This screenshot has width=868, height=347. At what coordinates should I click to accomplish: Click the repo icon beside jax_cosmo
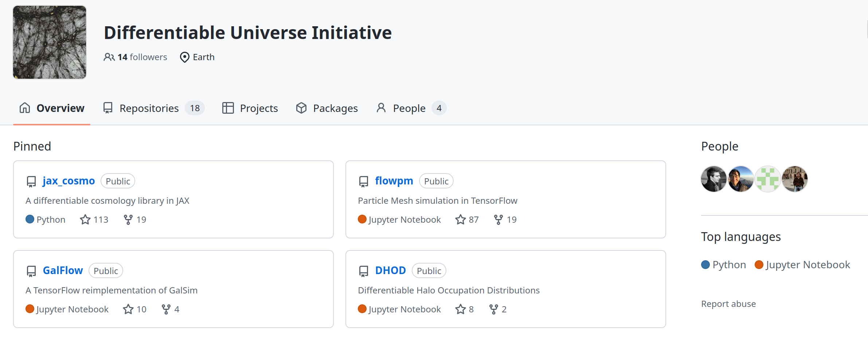click(x=31, y=181)
